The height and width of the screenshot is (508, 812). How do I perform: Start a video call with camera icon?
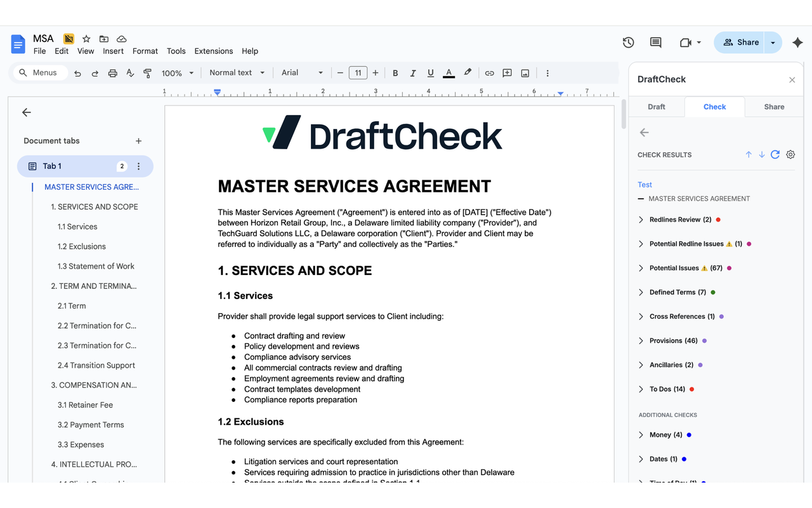click(685, 43)
